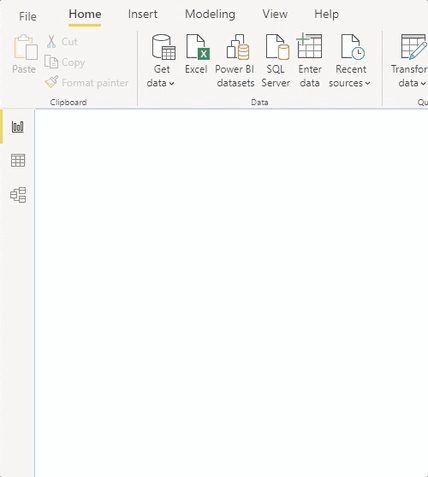This screenshot has width=428, height=477.
Task: Switch to Report view in sidebar
Action: pyautogui.click(x=18, y=127)
